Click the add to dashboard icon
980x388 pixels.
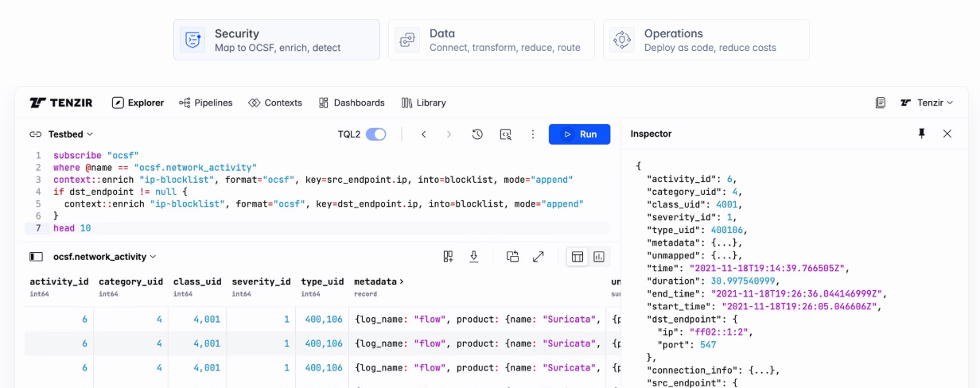[449, 257]
